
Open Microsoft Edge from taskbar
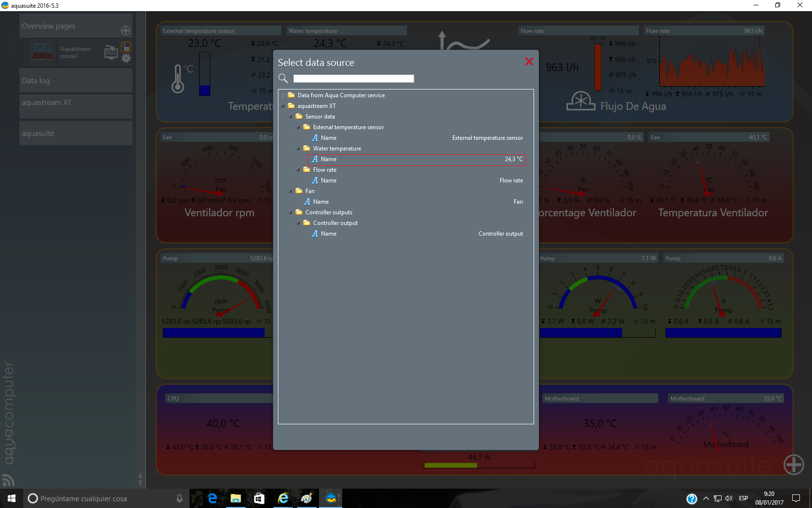coord(212,498)
